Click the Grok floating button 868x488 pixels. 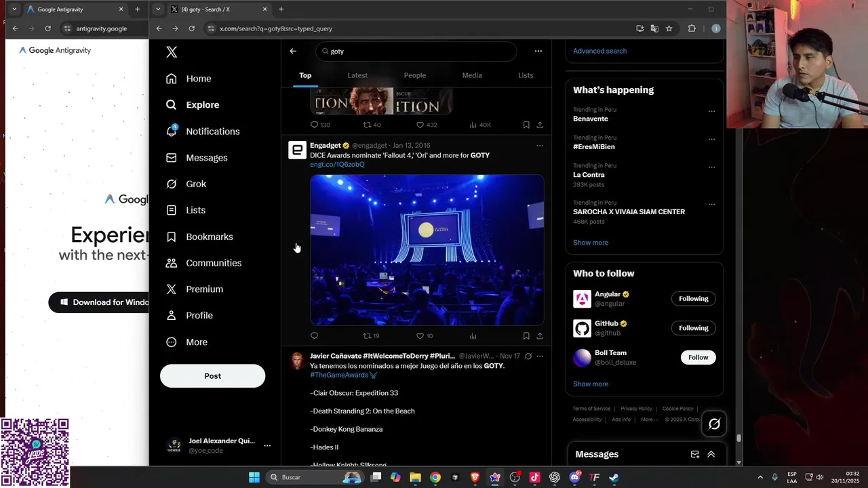click(714, 424)
